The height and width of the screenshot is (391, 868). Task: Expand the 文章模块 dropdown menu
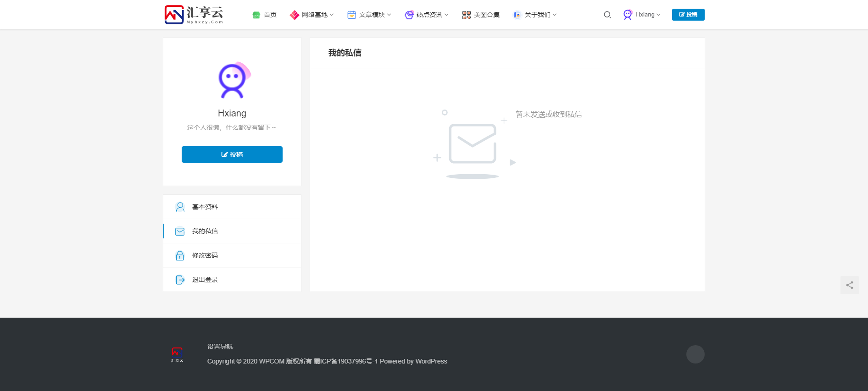pyautogui.click(x=369, y=15)
